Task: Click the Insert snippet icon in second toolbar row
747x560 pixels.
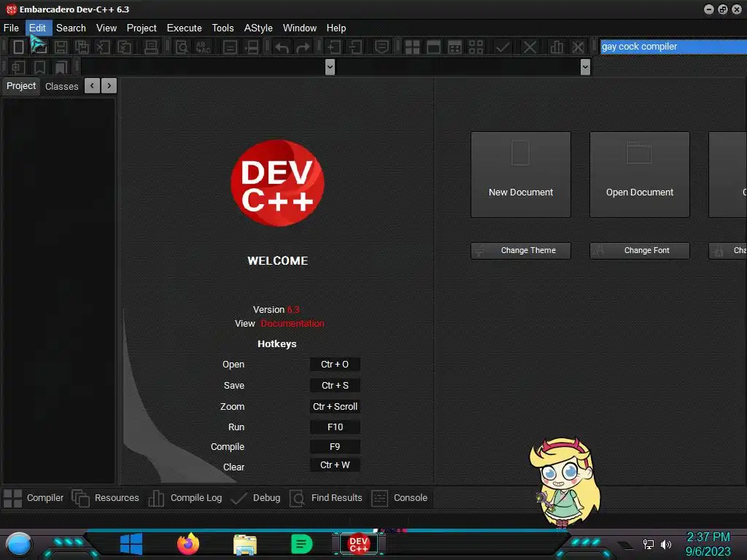Action: [x=18, y=67]
